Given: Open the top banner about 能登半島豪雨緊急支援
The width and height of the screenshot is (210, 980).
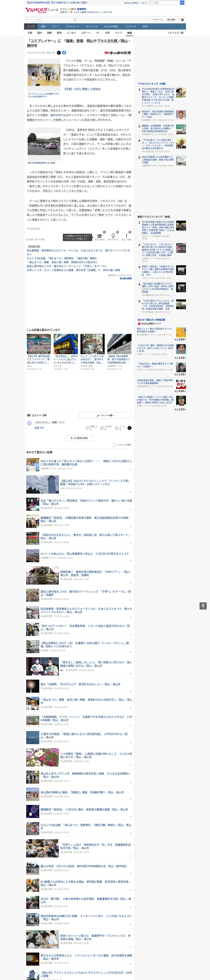Looking at the screenshot, I should [x=56, y=2].
